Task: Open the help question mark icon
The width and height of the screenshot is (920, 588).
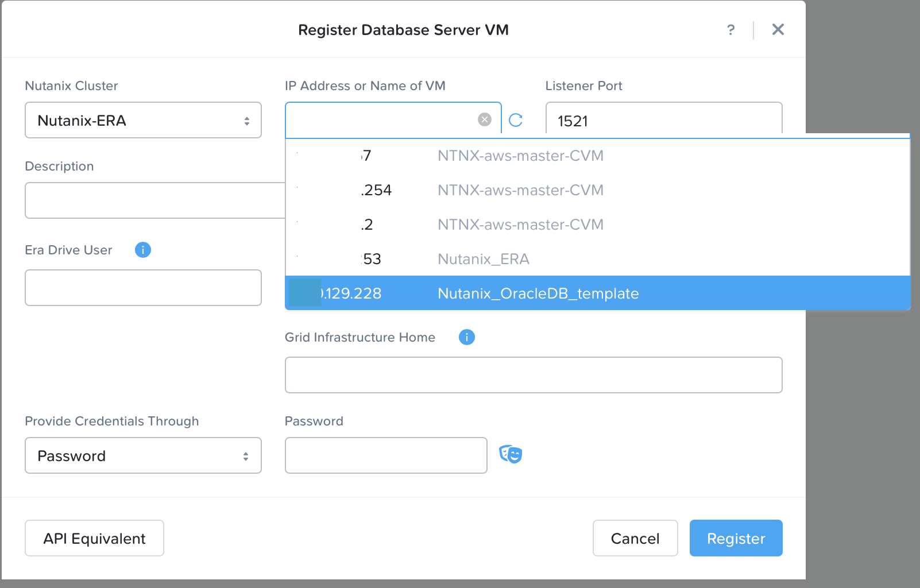Action: [730, 30]
